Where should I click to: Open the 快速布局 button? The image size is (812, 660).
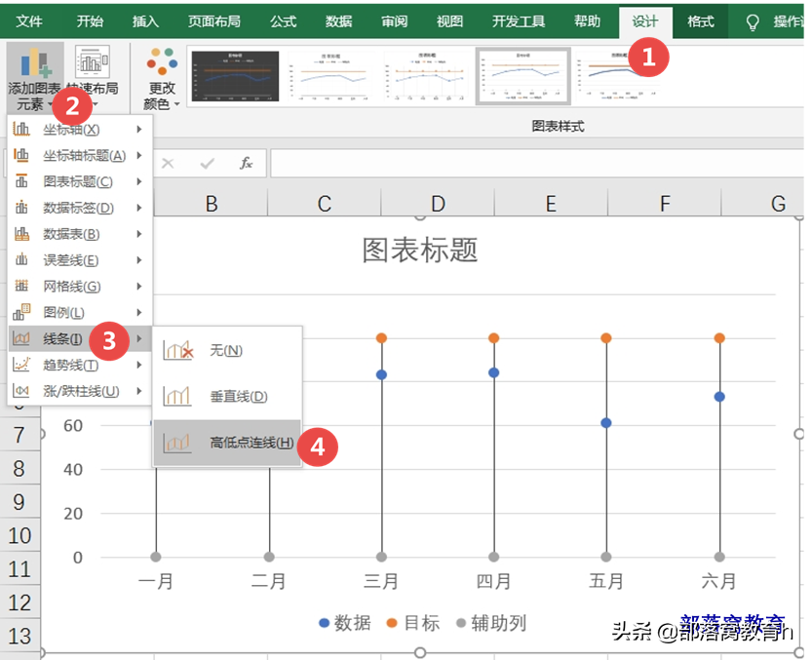click(93, 78)
